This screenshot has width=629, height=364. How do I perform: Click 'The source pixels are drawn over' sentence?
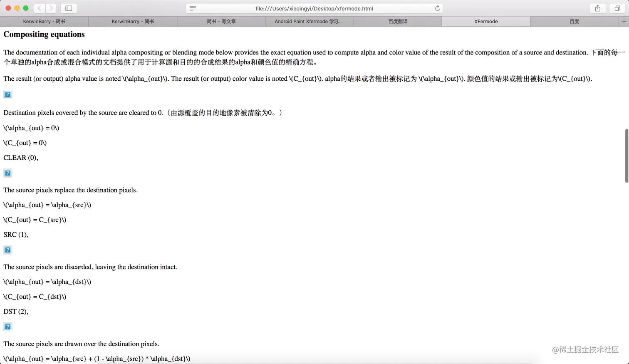pyautogui.click(x=82, y=344)
